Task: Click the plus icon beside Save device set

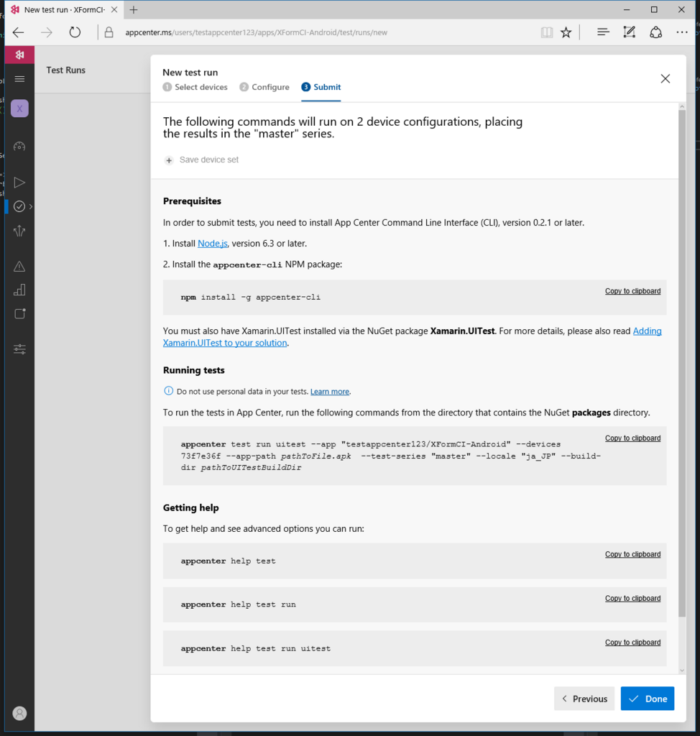Action: pyautogui.click(x=169, y=160)
